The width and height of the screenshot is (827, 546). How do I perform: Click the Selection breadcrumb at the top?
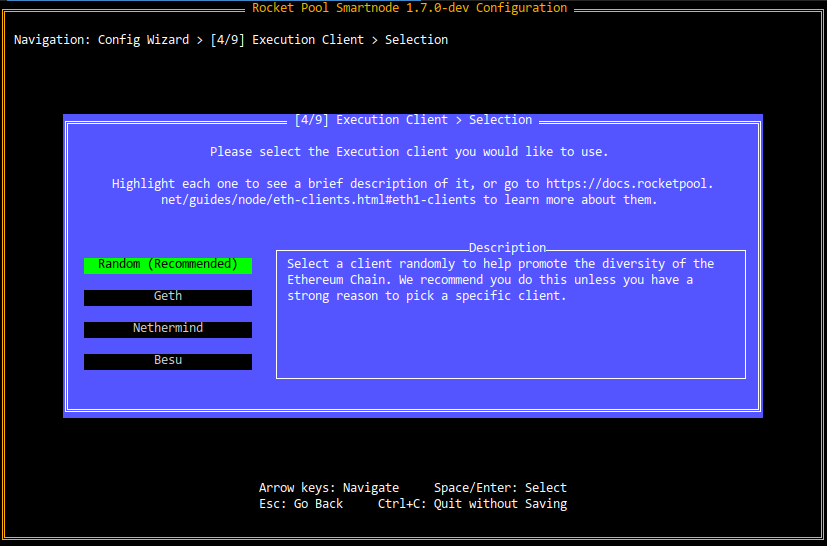click(416, 40)
